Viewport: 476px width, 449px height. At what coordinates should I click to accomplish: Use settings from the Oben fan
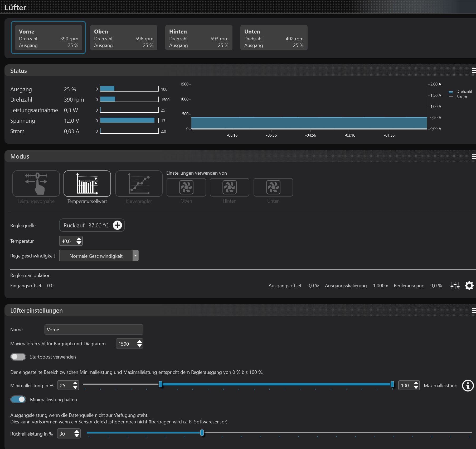point(186,187)
